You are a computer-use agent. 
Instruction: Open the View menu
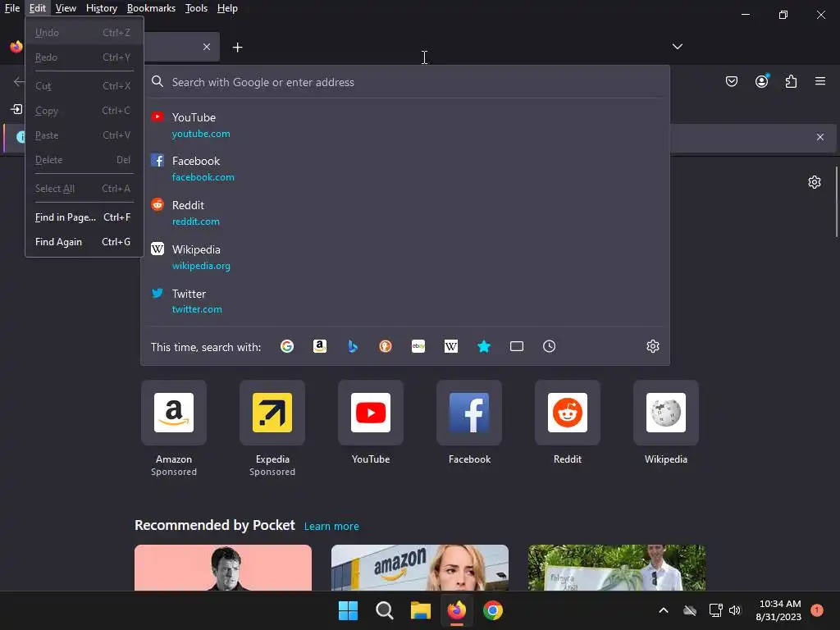coord(66,8)
